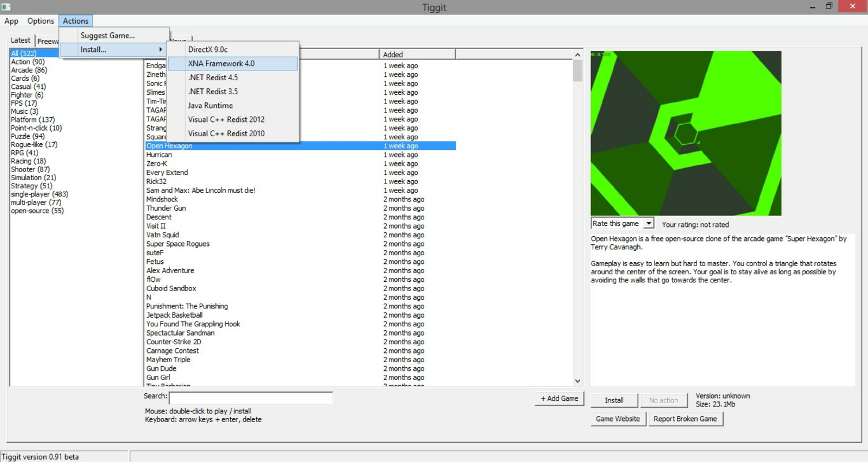Click the Open Hexagon screenshot thumbnail

point(686,133)
